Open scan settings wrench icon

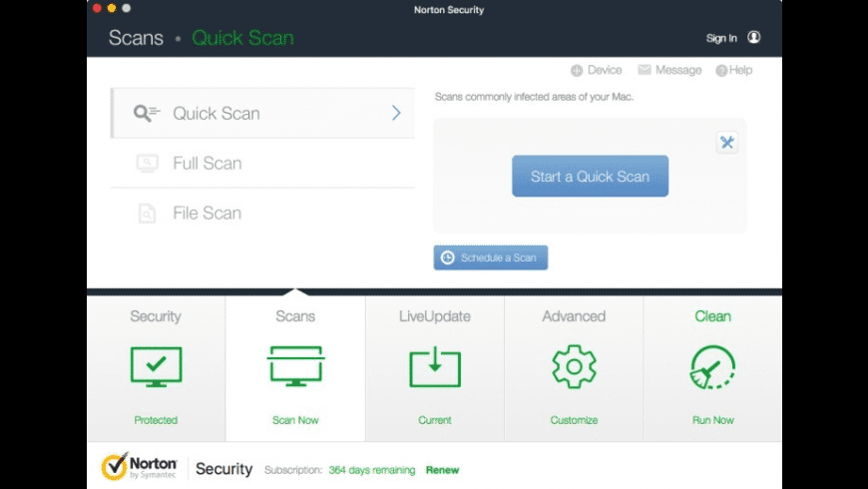pyautogui.click(x=727, y=143)
